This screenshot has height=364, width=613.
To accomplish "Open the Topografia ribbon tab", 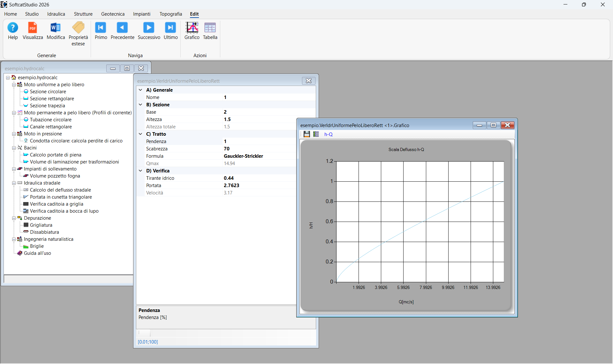I will 171,14.
